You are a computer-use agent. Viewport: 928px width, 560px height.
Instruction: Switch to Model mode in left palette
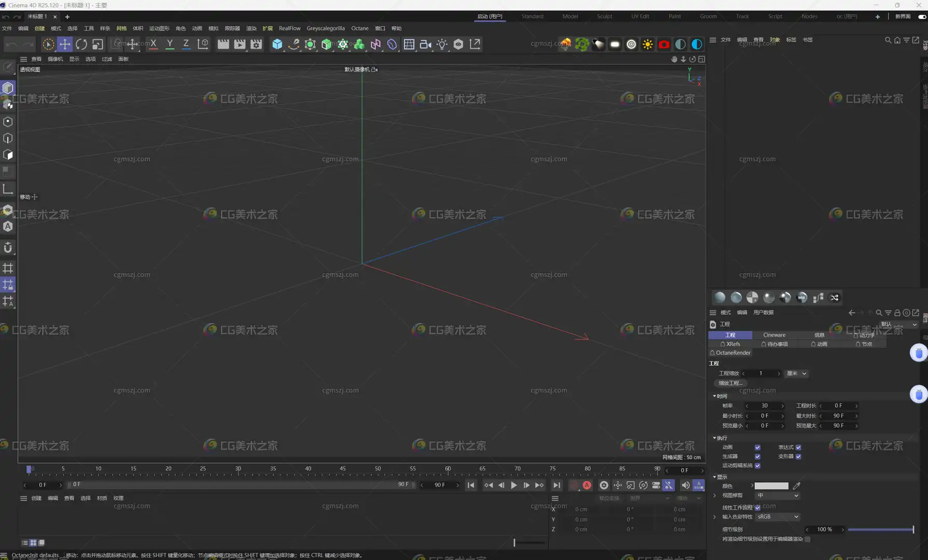point(8,88)
